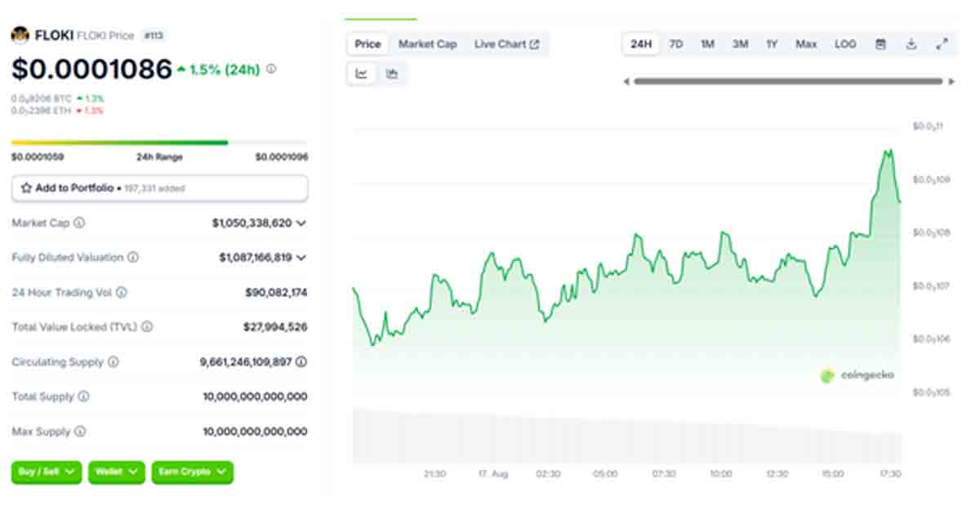
Task: Open the Buy / Sell dropdown
Action: pos(47,472)
